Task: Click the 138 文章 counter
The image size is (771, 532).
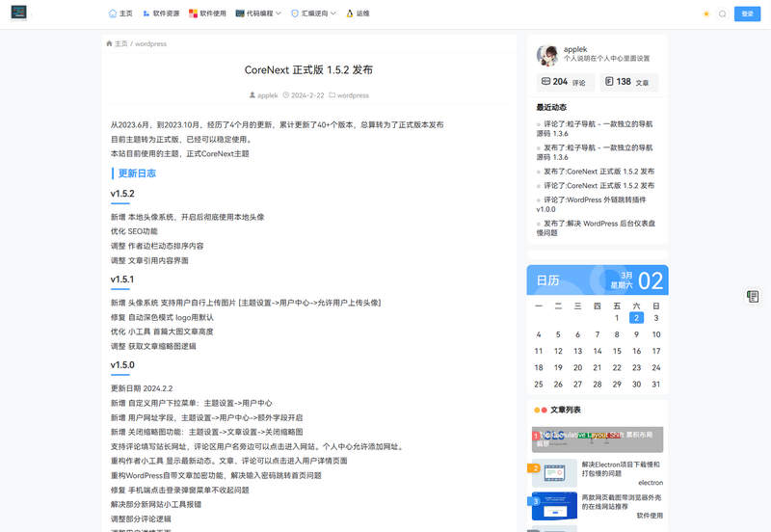Action: (628, 82)
